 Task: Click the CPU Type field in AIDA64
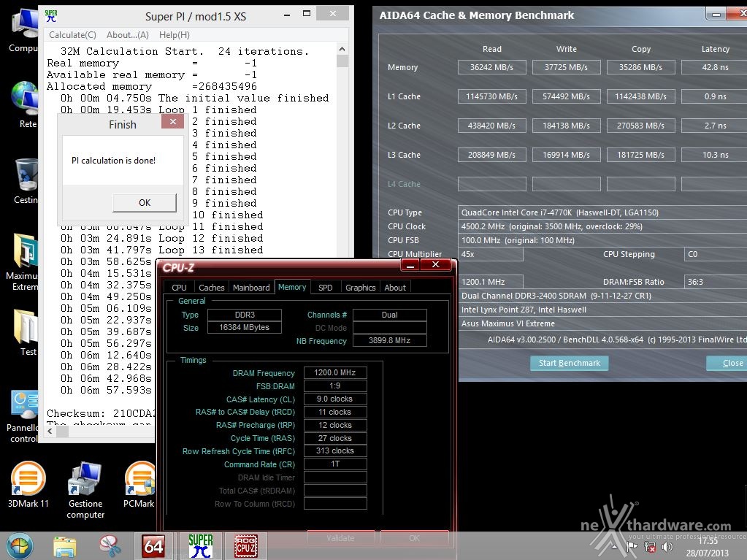pos(602,212)
